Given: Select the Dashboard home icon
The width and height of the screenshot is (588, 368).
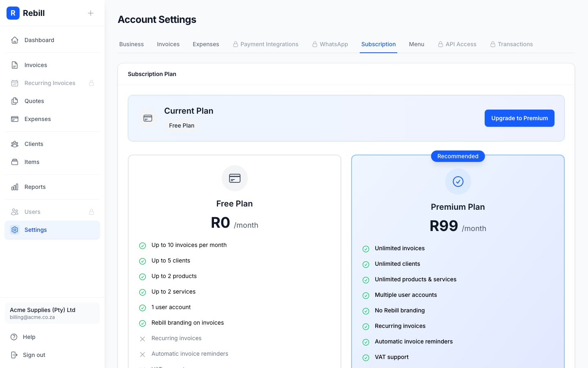Looking at the screenshot, I should (x=15, y=40).
